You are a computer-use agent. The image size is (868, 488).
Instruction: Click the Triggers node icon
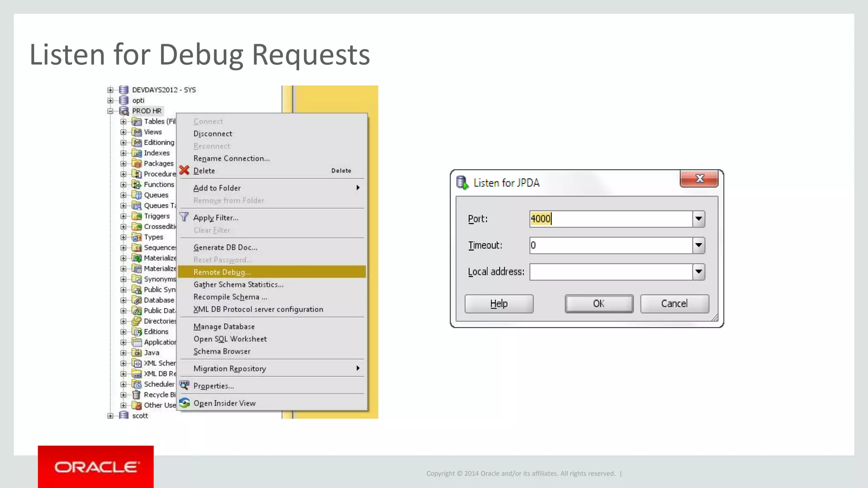tap(136, 216)
